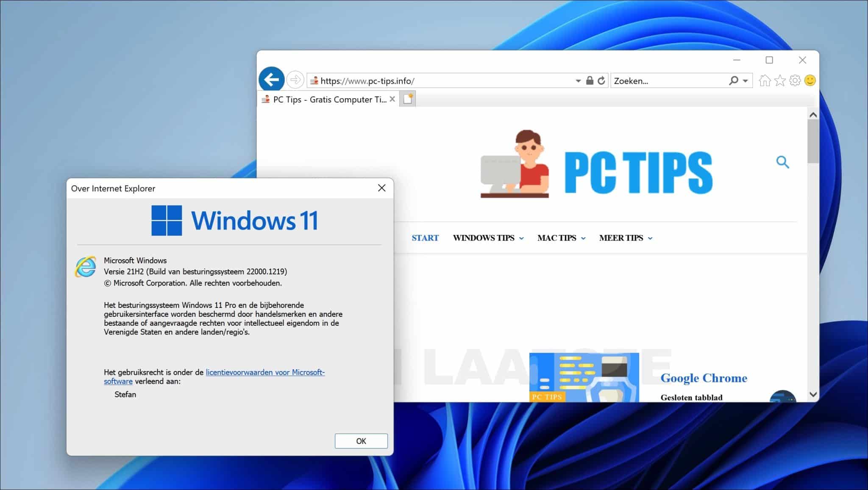Select the START menu item
Image resolution: width=868 pixels, height=490 pixels.
[x=425, y=238]
